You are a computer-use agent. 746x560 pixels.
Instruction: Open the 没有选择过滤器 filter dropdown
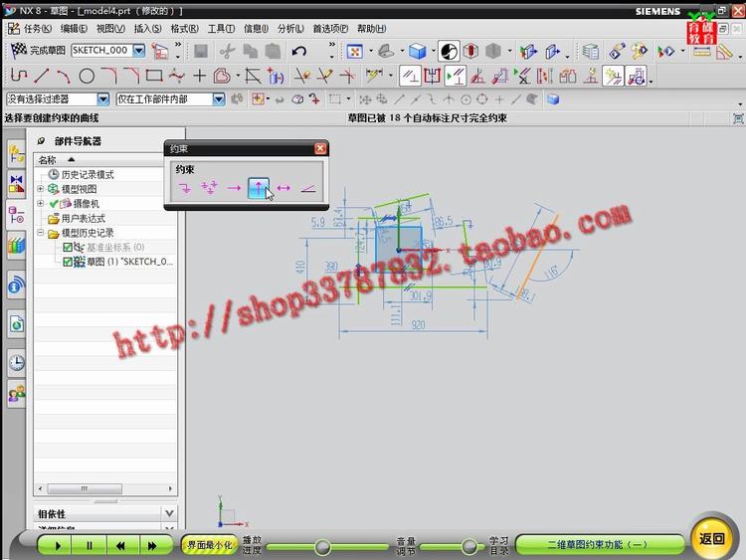pyautogui.click(x=103, y=99)
